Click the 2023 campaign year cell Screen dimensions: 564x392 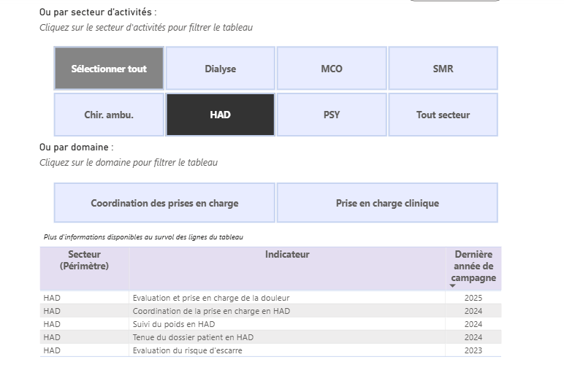coord(473,350)
